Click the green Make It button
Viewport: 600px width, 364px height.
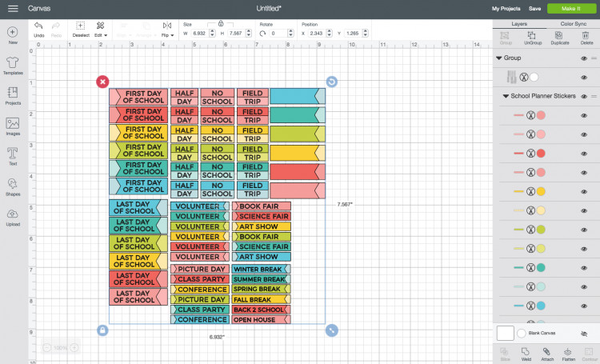[x=572, y=9]
